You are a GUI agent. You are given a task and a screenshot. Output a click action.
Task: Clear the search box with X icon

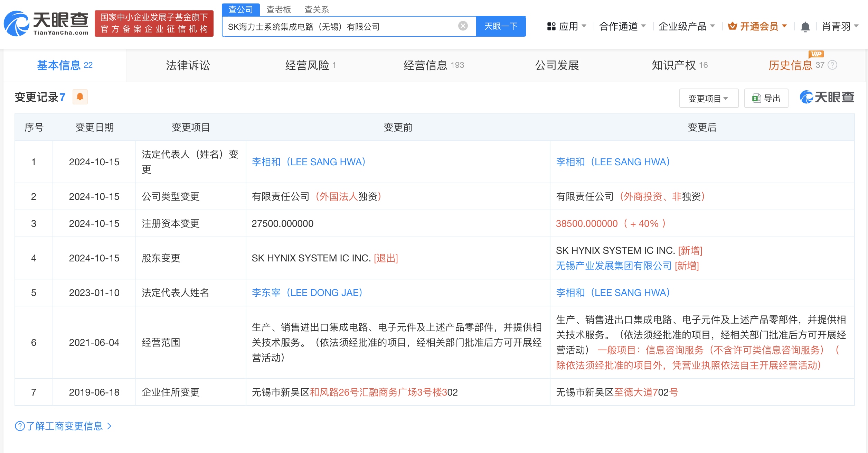click(463, 26)
